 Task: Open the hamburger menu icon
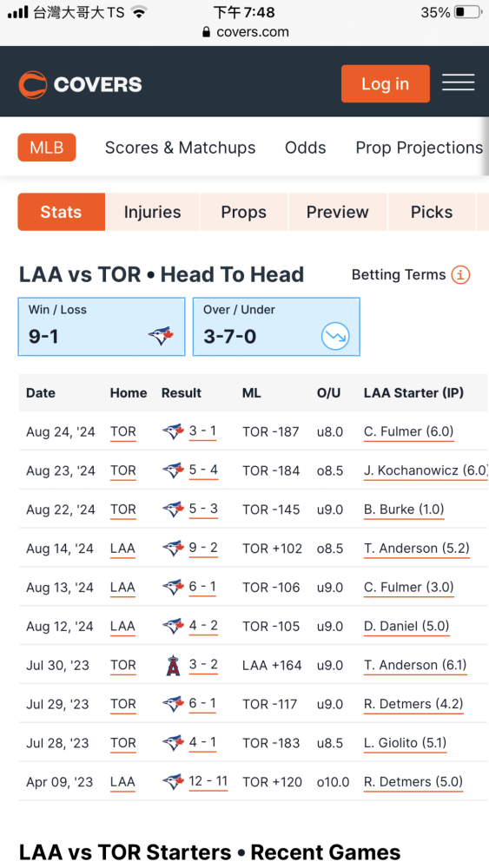tap(458, 82)
